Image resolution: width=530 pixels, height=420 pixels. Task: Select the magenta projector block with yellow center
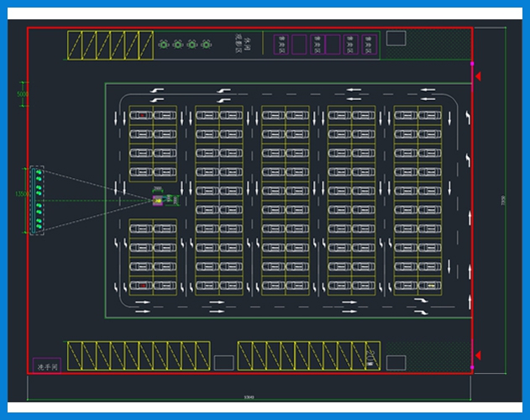coord(158,201)
